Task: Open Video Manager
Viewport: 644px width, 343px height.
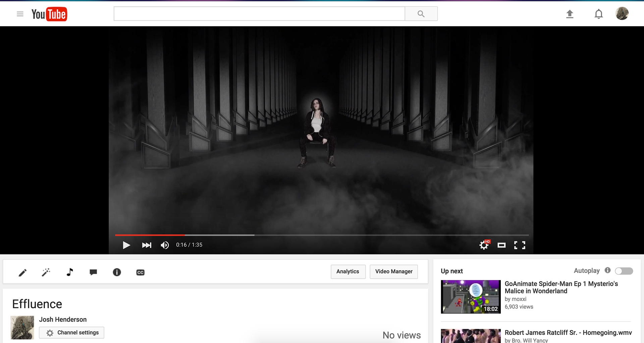Action: 394,272
